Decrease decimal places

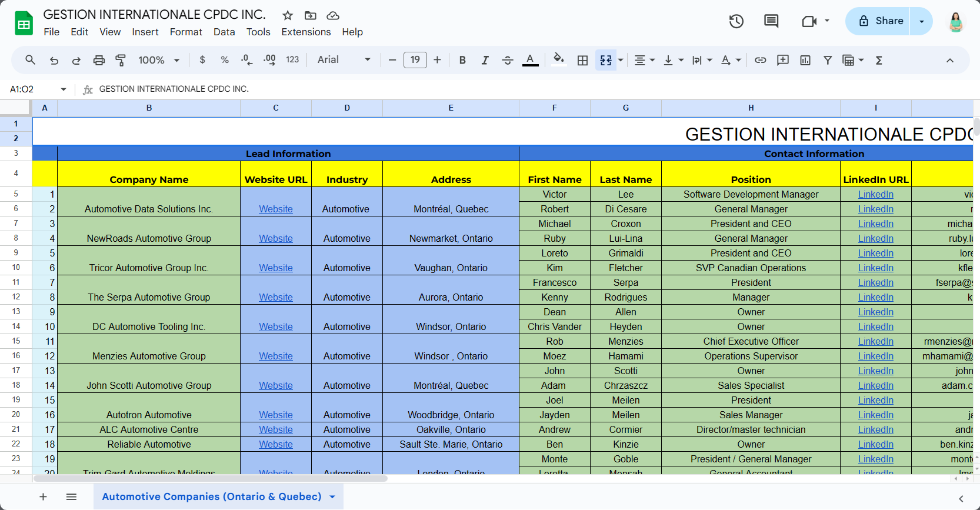pos(247,60)
